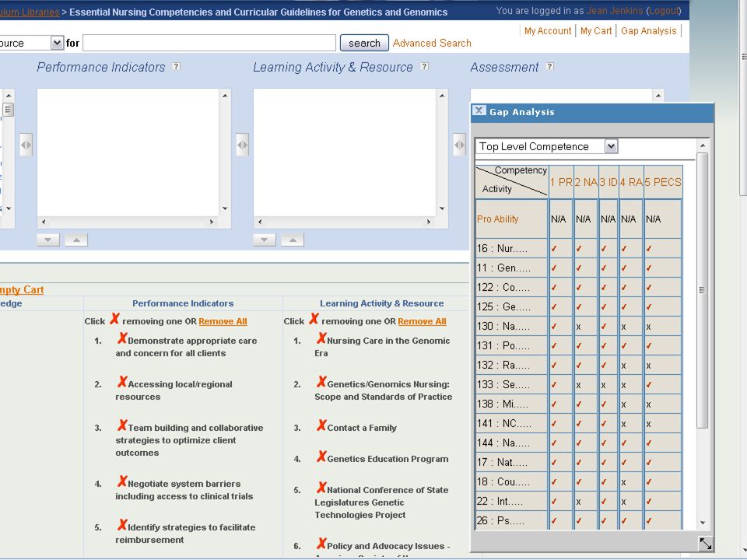The image size is (747, 560).
Task: Click the Empty Cart link
Action: pyautogui.click(x=22, y=289)
